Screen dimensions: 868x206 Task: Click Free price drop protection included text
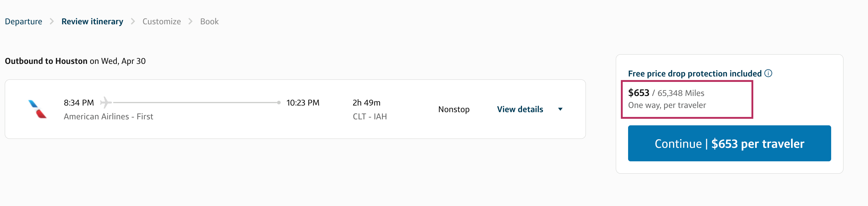[x=695, y=73]
